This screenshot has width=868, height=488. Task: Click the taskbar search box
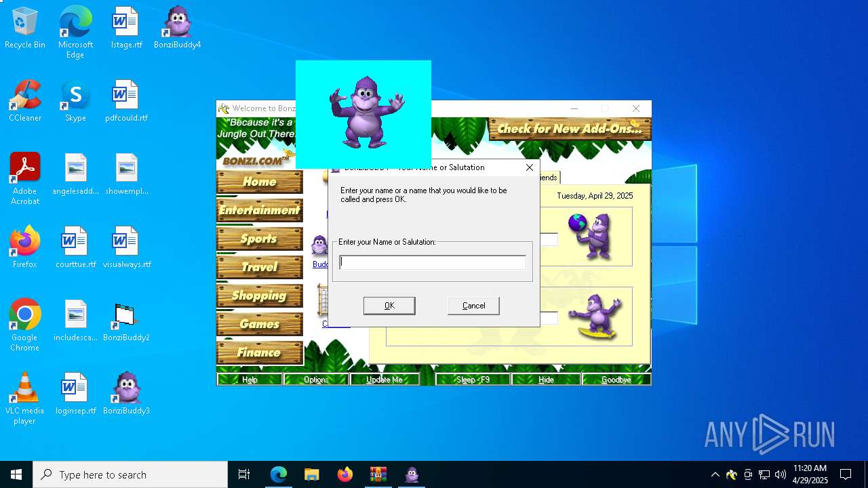tap(130, 474)
